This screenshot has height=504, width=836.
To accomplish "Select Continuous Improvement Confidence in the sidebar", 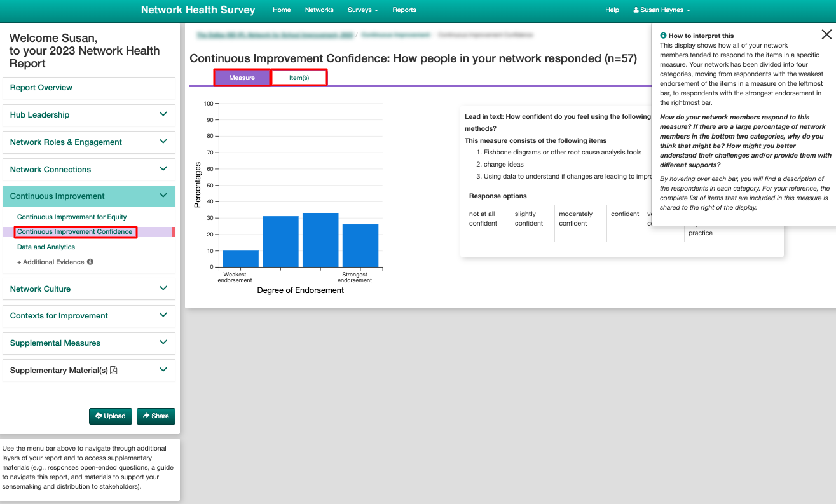I will 75,232.
